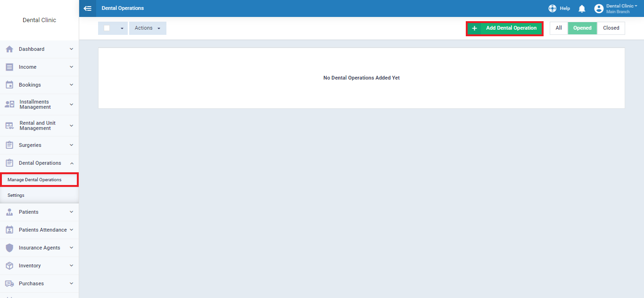The width and height of the screenshot is (644, 298).
Task: Click the Patients Attendance icon
Action: pos(9,230)
